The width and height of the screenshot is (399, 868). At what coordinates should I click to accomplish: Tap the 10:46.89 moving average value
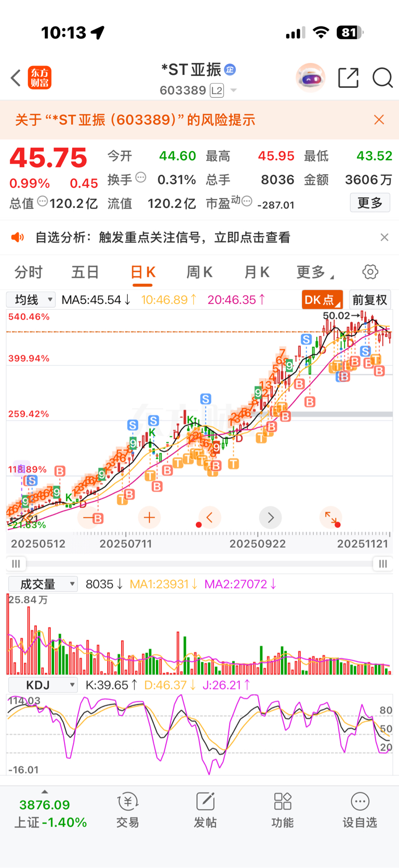169,300
